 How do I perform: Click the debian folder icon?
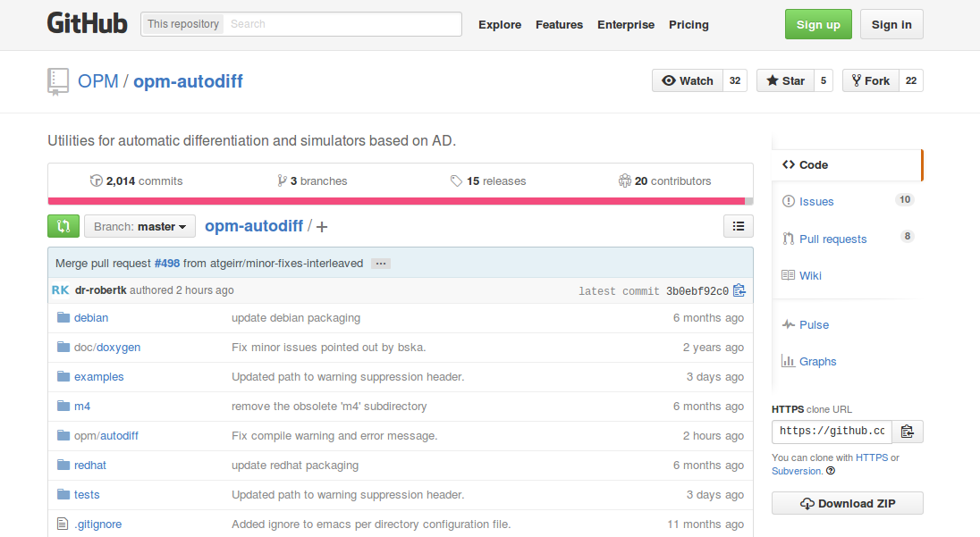click(x=63, y=317)
